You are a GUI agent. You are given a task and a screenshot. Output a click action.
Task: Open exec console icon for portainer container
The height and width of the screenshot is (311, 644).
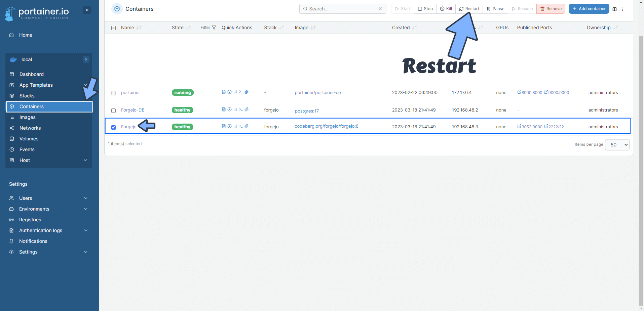pyautogui.click(x=241, y=92)
